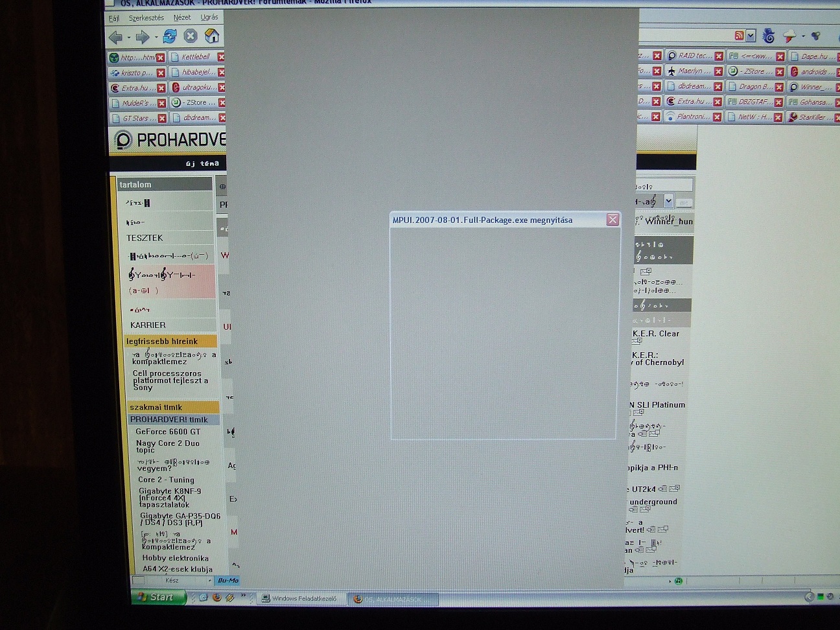Open the Core 2 - Tuning topic
Screen dimensions: 840x630
[166, 480]
